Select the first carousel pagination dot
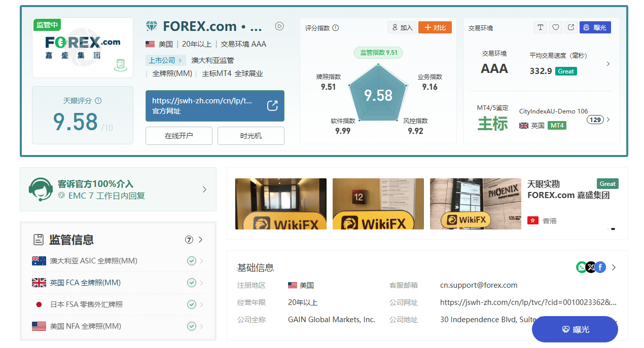Screen dimensions: 644x348 (608, 229)
